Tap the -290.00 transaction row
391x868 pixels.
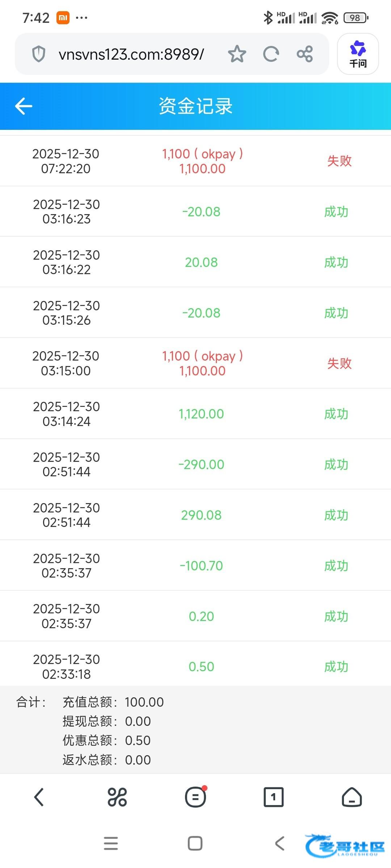[x=195, y=464]
